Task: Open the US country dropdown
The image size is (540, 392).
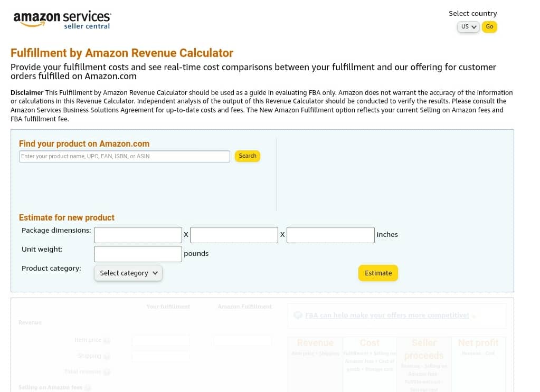Action: (468, 26)
